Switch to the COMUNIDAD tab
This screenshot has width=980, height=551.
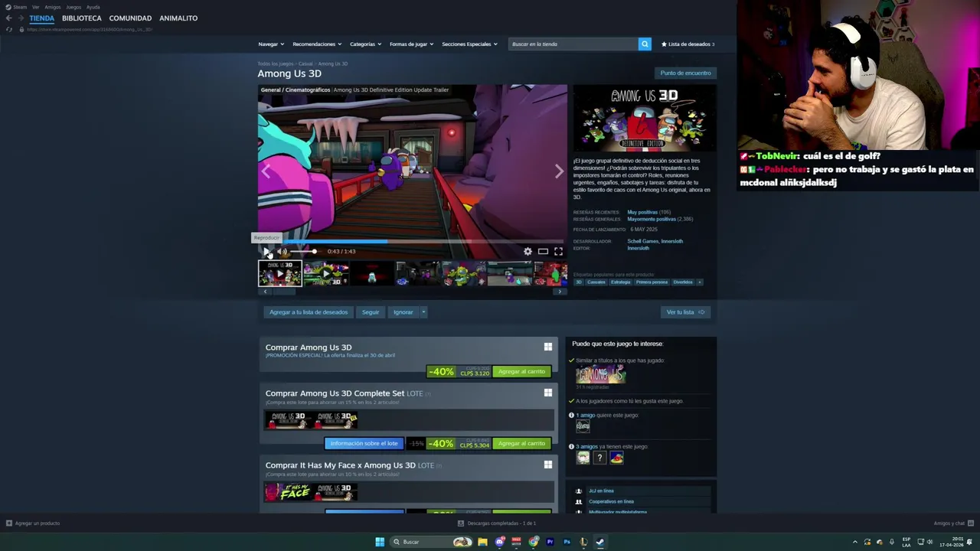(x=130, y=18)
